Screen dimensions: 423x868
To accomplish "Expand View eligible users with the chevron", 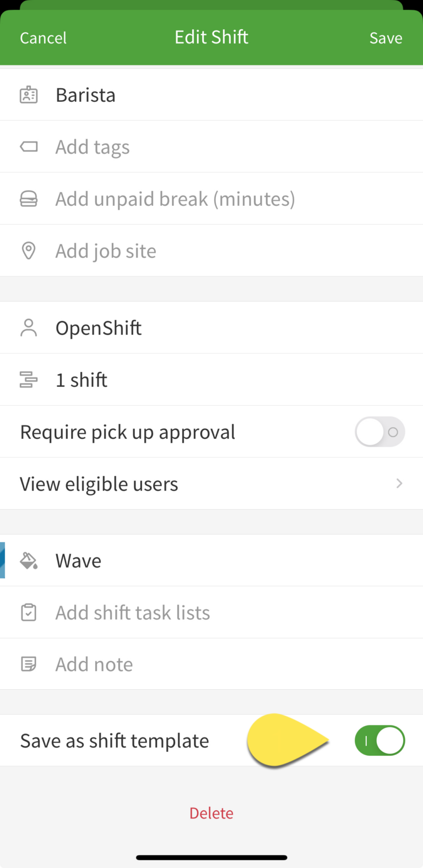I will click(x=398, y=483).
